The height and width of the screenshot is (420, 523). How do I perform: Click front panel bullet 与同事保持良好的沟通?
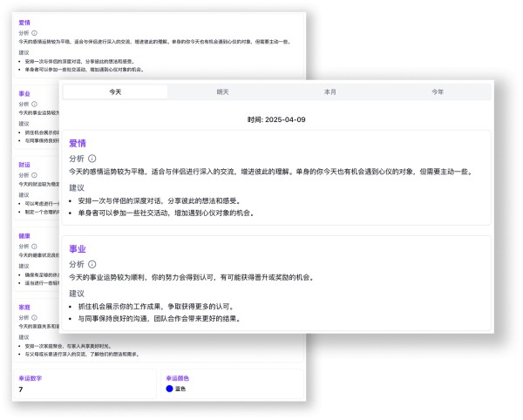click(113, 319)
